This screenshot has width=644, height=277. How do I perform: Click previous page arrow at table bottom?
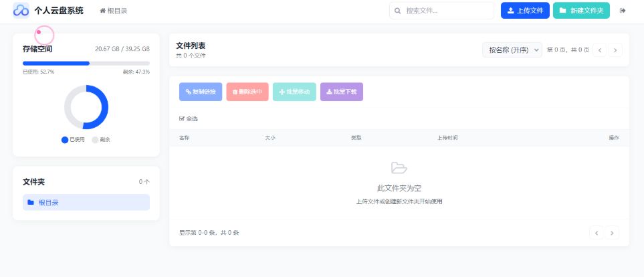[597, 233]
